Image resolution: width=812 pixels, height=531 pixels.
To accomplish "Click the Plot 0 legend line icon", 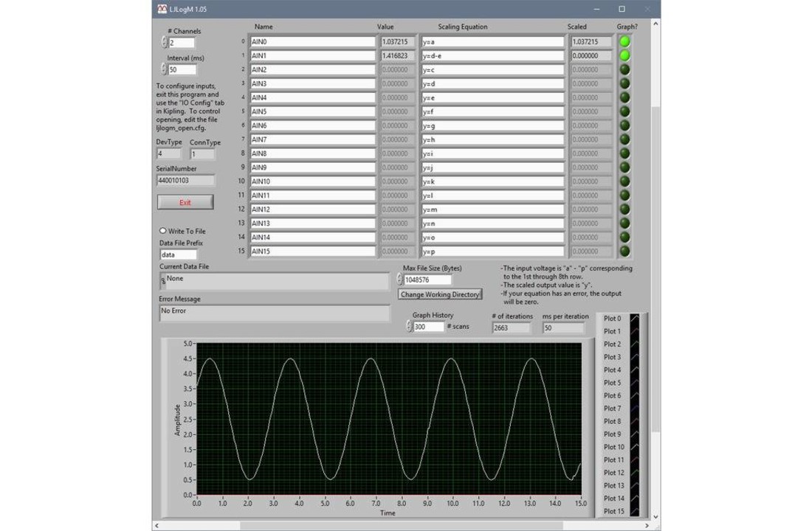I will (635, 319).
